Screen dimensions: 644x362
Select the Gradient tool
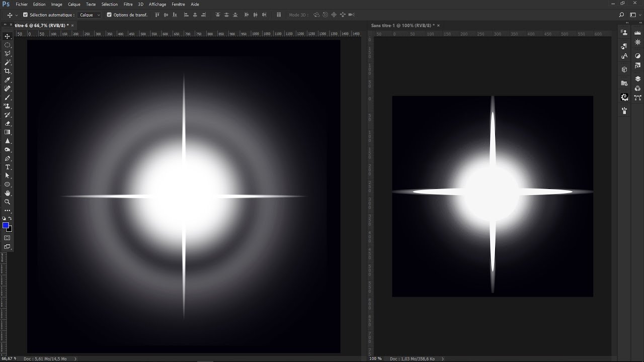(x=8, y=132)
